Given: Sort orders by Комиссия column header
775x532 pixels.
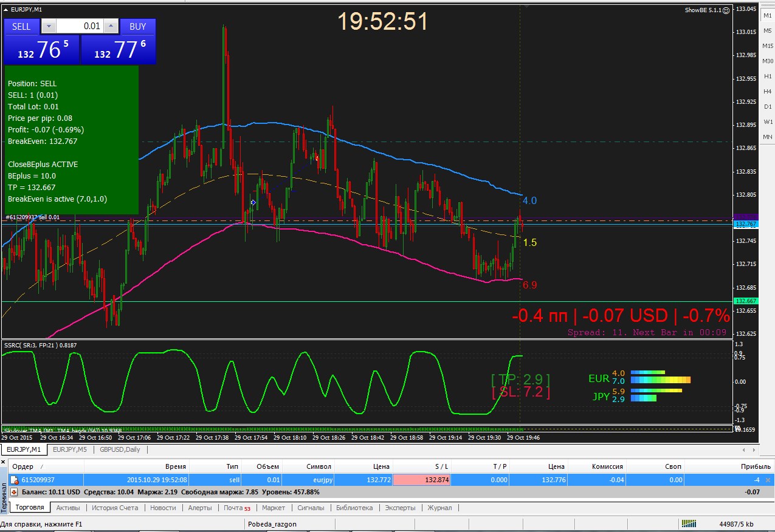Looking at the screenshot, I should click(596, 466).
